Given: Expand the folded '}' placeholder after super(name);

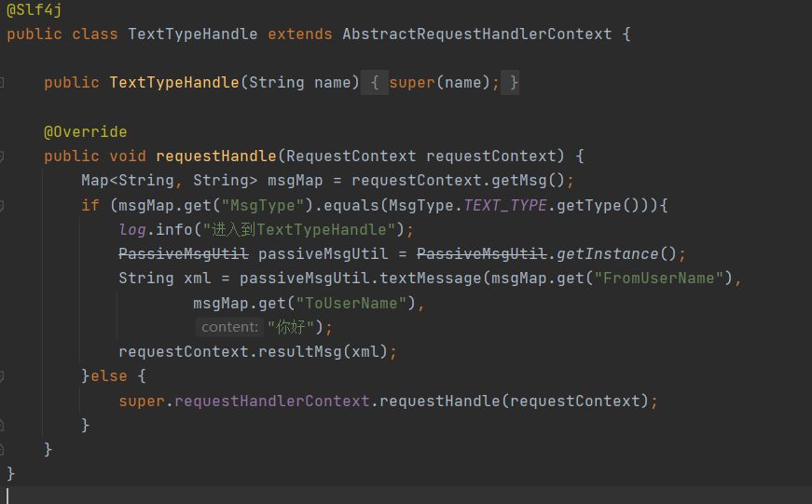Looking at the screenshot, I should [511, 83].
